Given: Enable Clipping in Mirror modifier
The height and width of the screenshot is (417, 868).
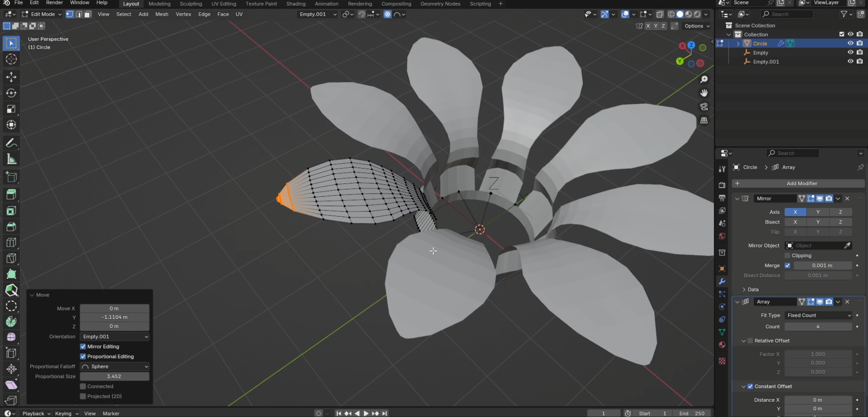Looking at the screenshot, I should pyautogui.click(x=787, y=255).
